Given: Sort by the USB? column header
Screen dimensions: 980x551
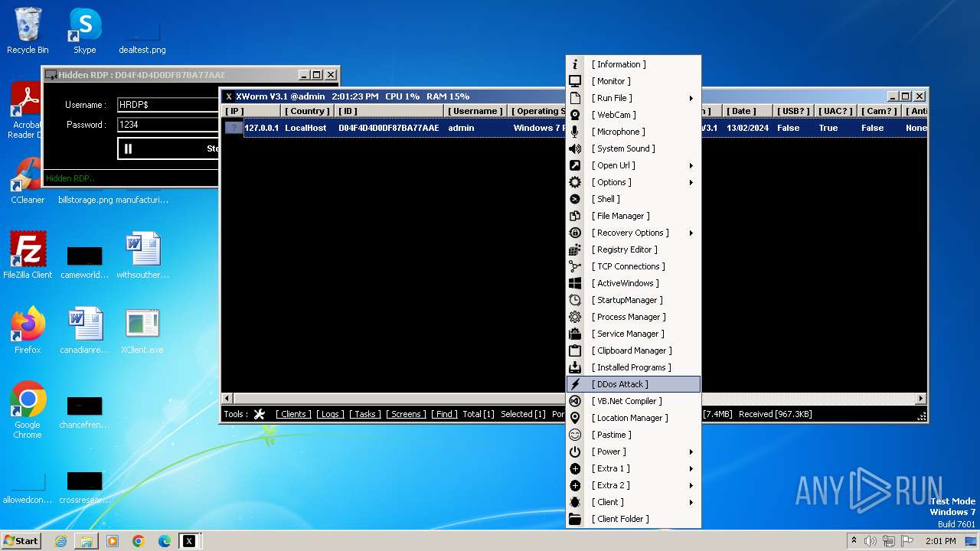Looking at the screenshot, I should [794, 111].
